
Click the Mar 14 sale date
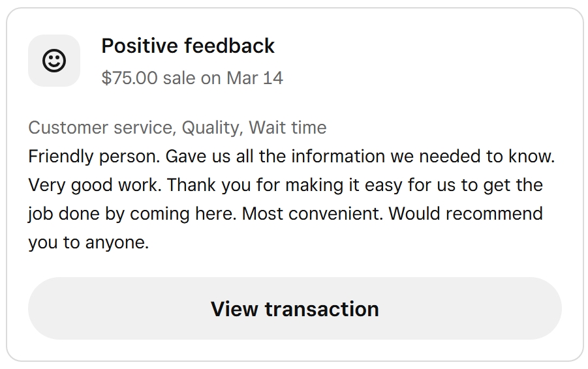pyautogui.click(x=255, y=78)
